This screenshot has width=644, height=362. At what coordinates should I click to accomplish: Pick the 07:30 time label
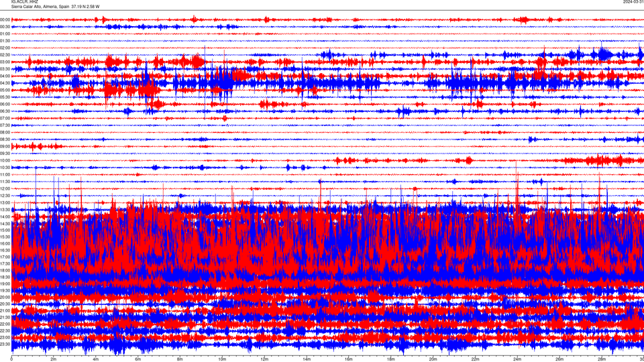(x=5, y=125)
